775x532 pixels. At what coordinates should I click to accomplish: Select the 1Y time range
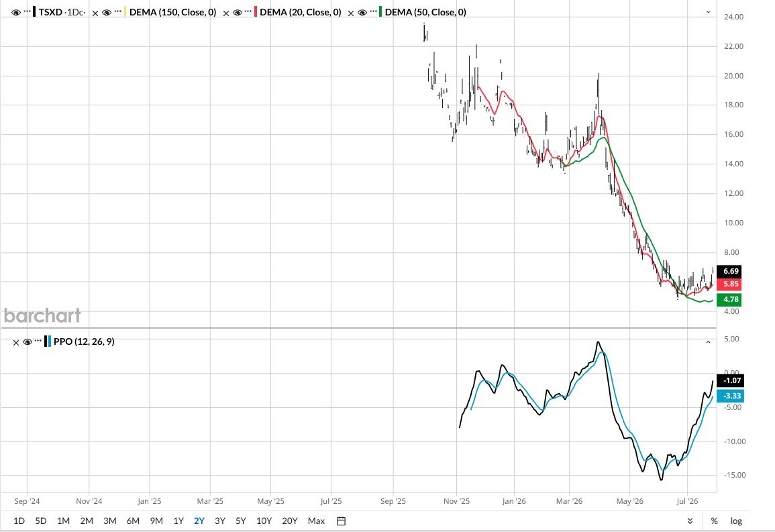pyautogui.click(x=178, y=521)
